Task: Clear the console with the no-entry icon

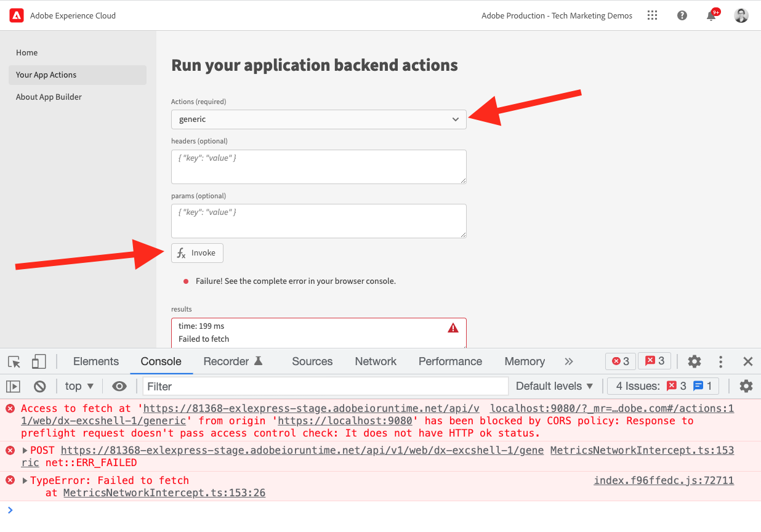Action: (40, 385)
